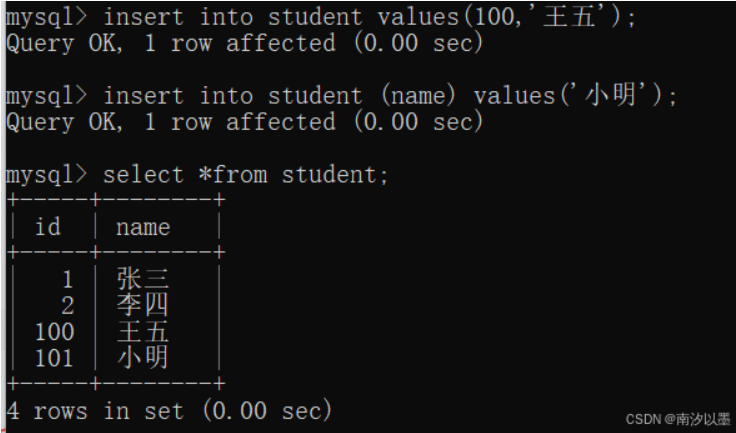Select the 李四 name cell
Image resolution: width=736 pixels, height=433 pixels.
[143, 305]
